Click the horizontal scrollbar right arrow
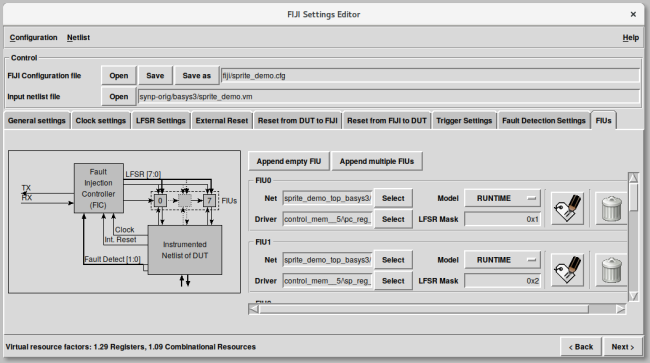Screen dimensions: 650x363 click(x=621, y=309)
